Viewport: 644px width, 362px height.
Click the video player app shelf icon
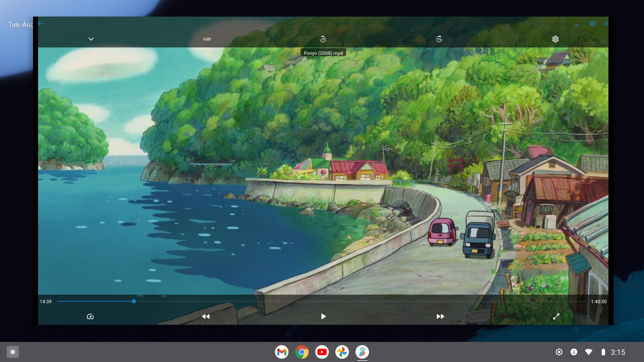point(362,352)
